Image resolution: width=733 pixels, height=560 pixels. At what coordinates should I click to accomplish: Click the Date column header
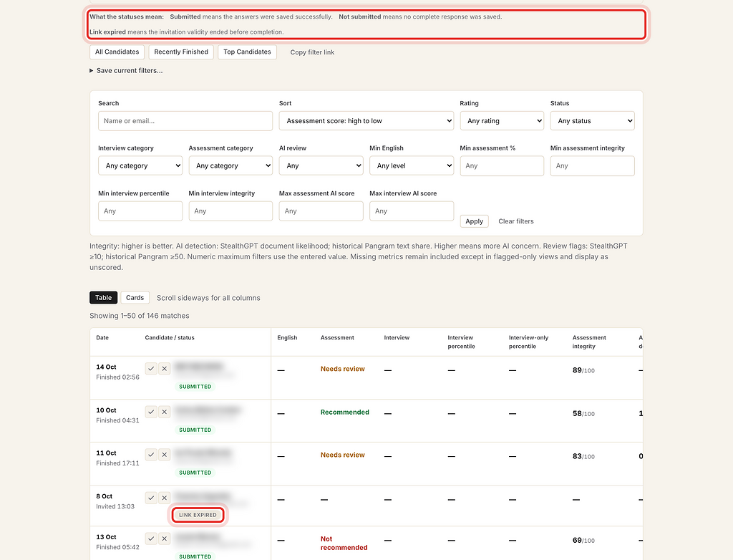pos(102,338)
